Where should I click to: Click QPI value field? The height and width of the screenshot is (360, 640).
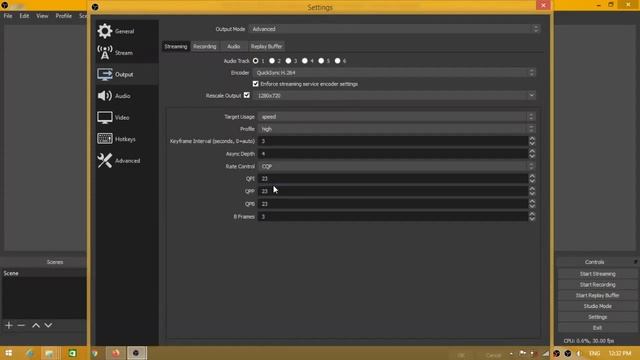click(x=393, y=179)
